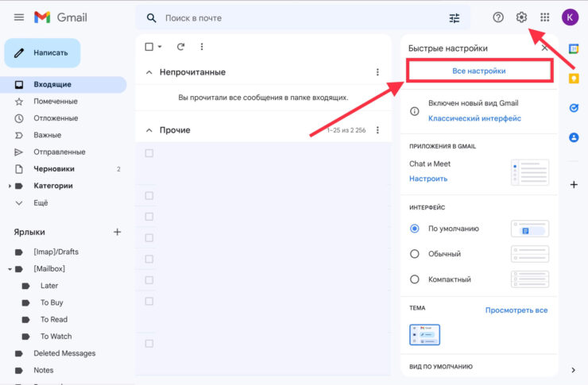
Task: Open the Deleted Messages label
Action: pyautogui.click(x=64, y=353)
